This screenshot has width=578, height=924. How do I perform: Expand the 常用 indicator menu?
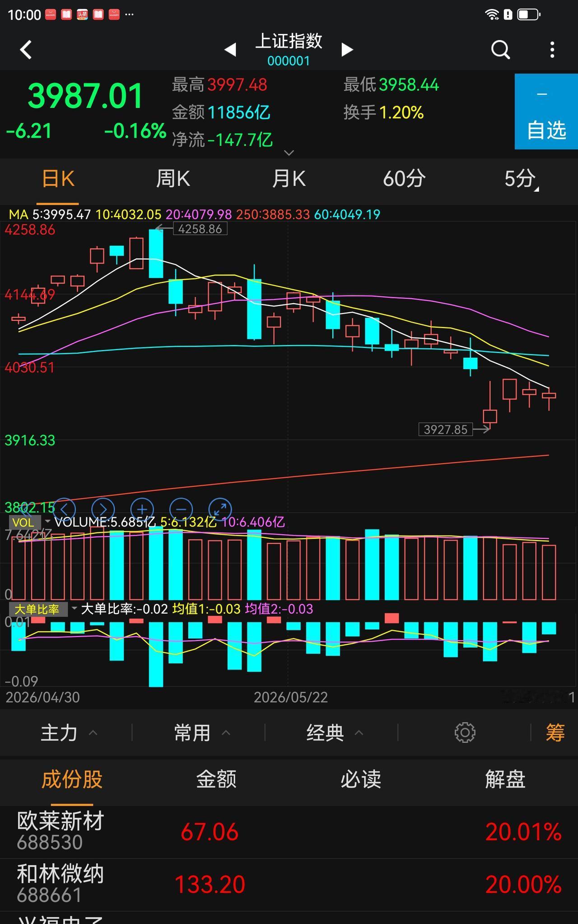coord(202,733)
